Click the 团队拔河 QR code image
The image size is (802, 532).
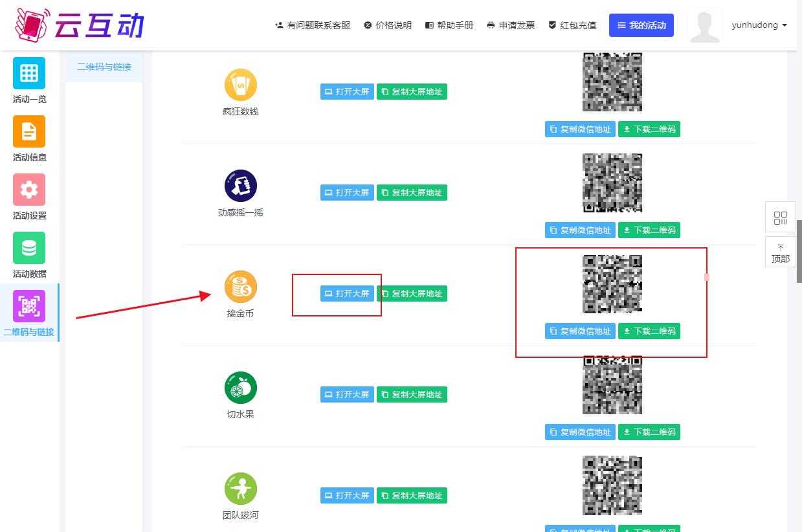(612, 486)
